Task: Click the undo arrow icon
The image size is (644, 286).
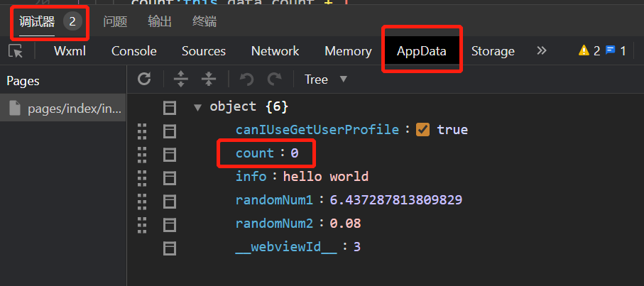Action: click(246, 79)
